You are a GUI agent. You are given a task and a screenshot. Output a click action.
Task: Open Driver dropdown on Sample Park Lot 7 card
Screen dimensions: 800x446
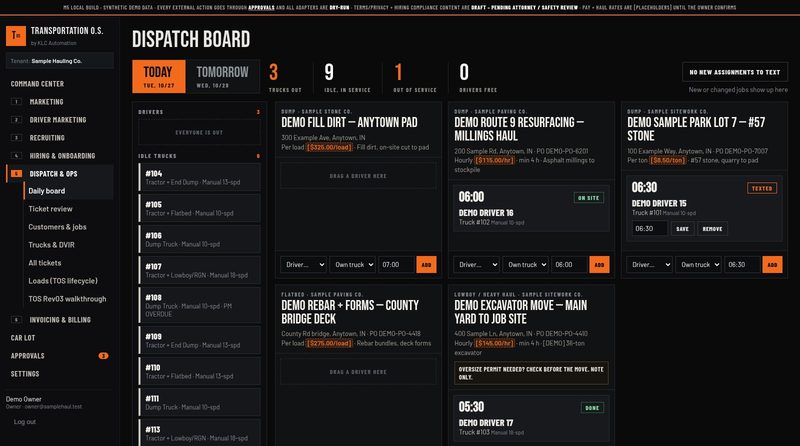(649, 264)
